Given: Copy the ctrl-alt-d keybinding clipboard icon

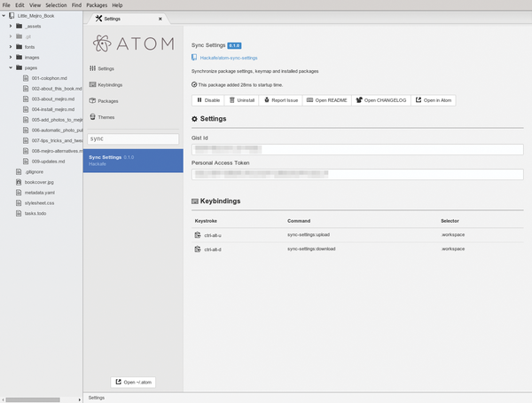Looking at the screenshot, I should coord(198,249).
